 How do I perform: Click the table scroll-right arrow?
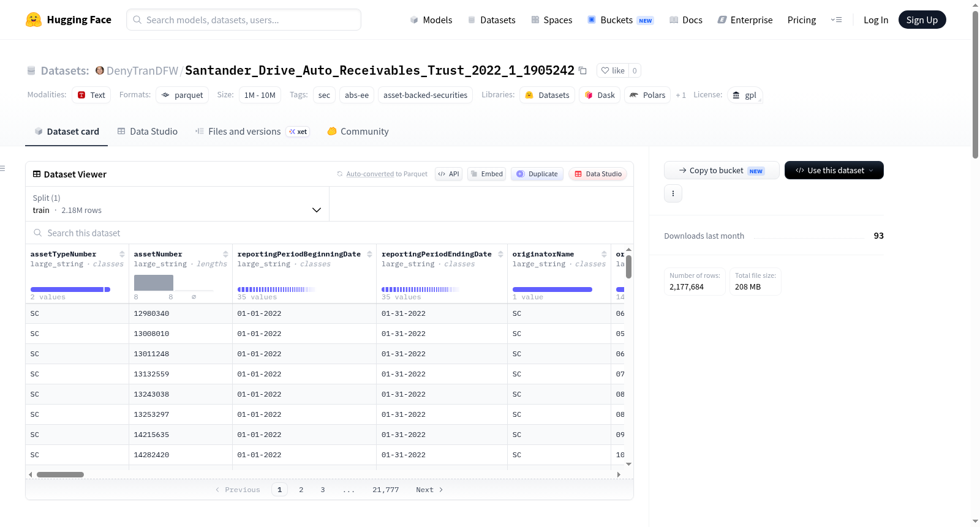619,474
